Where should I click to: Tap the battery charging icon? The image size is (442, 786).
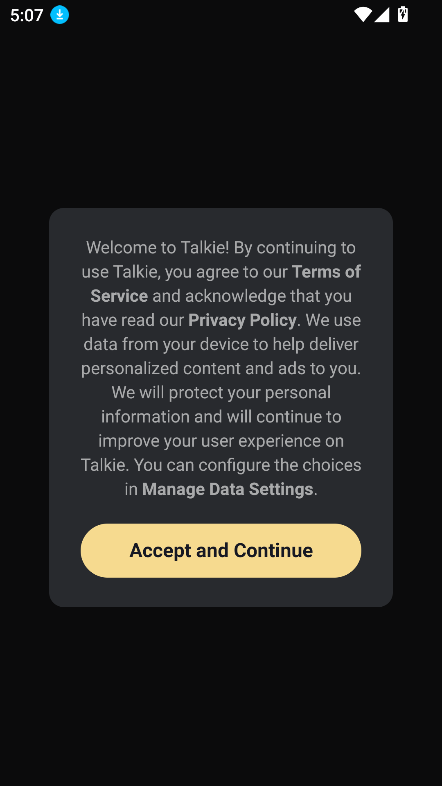(403, 14)
